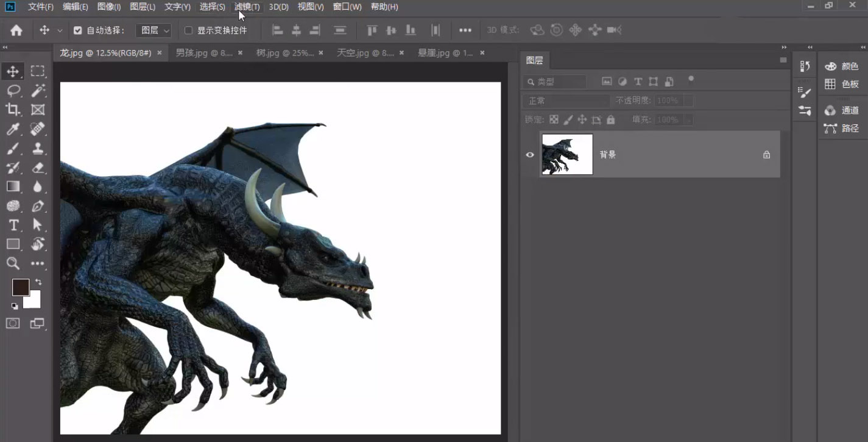Screen dimensions: 868x442
Task: Select the Horizontal Type tool
Action: click(x=13, y=225)
